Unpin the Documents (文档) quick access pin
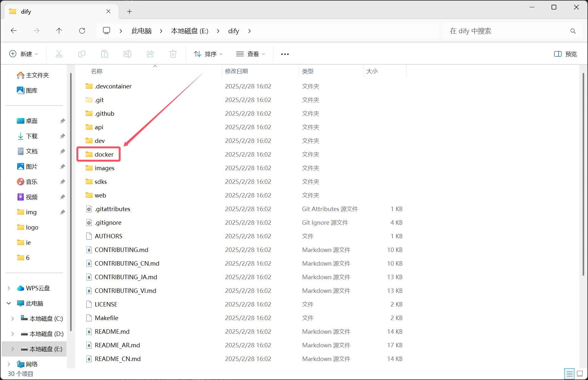 coord(62,151)
